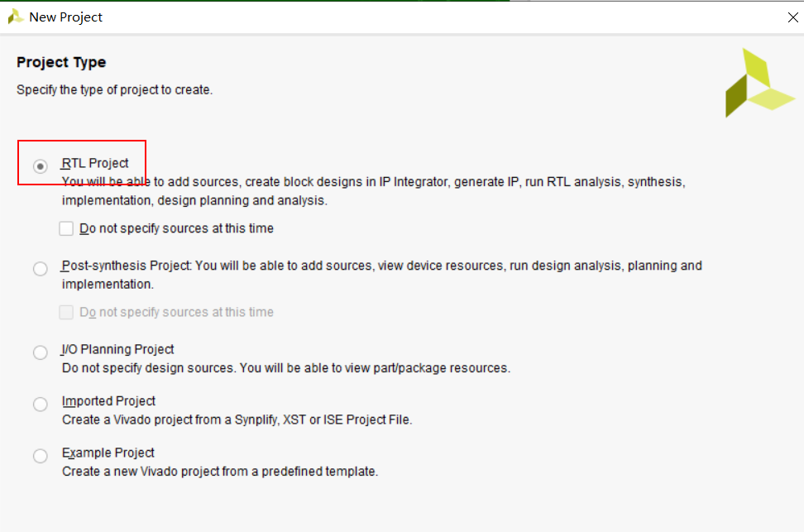804x532 pixels.
Task: Click the Vivado icon in title bar
Action: point(16,17)
